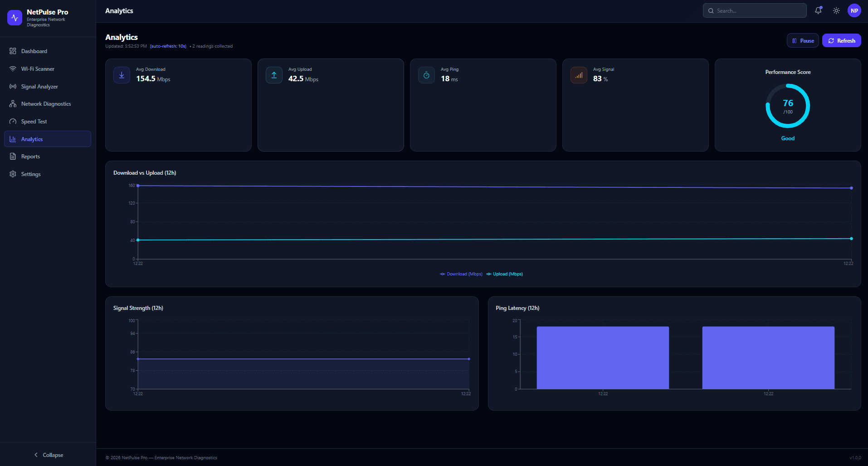This screenshot has height=466, width=868.
Task: Click the Wi-Fi Scanner icon in the sidebar
Action: point(13,69)
